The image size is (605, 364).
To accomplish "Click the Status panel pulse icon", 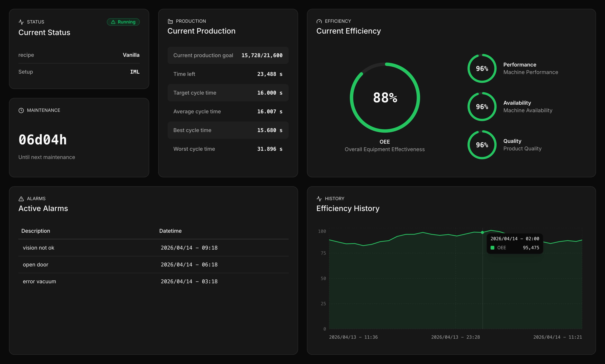I will 21,22.
